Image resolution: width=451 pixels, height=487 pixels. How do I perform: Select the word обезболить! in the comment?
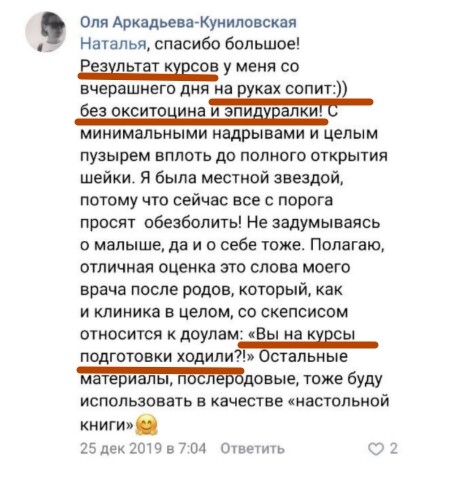193,223
